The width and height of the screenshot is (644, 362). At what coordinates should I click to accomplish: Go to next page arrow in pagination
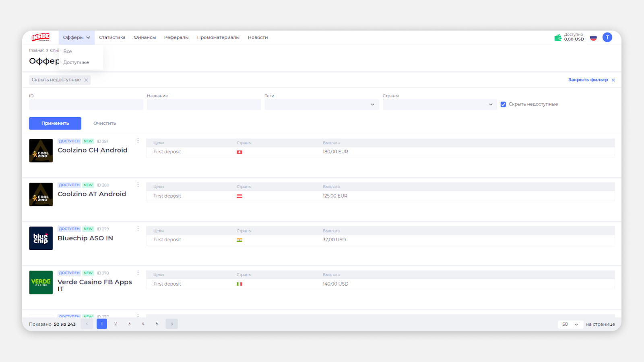[x=172, y=324]
